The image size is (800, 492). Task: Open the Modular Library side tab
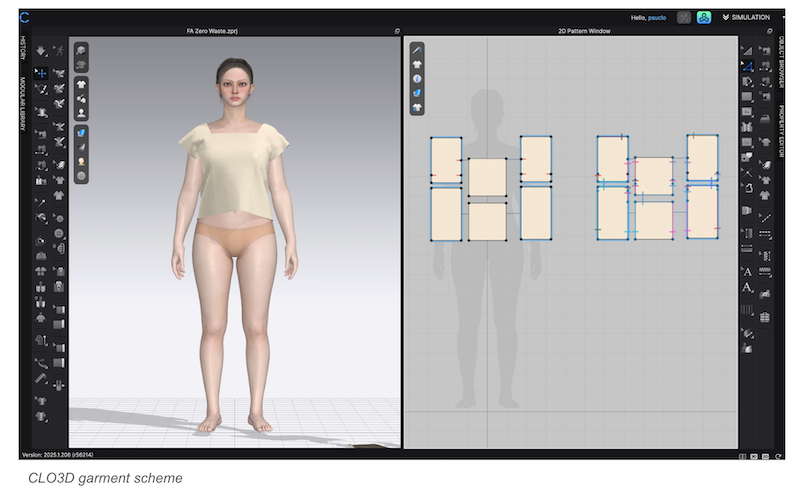pyautogui.click(x=24, y=107)
